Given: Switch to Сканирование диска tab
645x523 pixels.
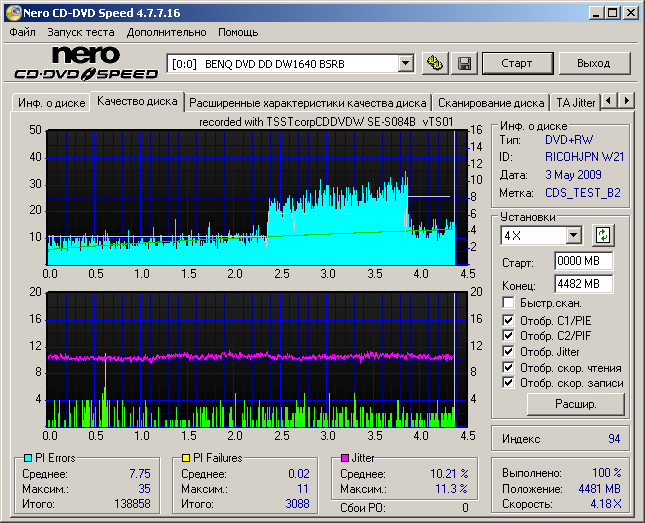Looking at the screenshot, I should coord(491,102).
